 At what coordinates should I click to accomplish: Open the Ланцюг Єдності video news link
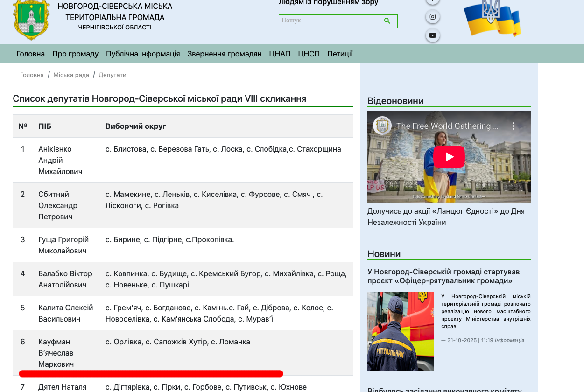pos(446,217)
